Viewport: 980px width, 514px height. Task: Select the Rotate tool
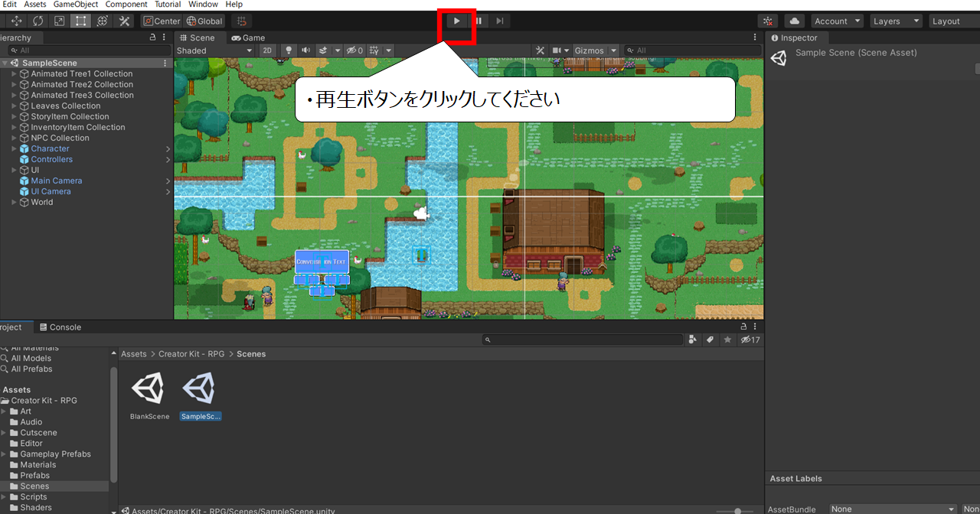tap(38, 21)
